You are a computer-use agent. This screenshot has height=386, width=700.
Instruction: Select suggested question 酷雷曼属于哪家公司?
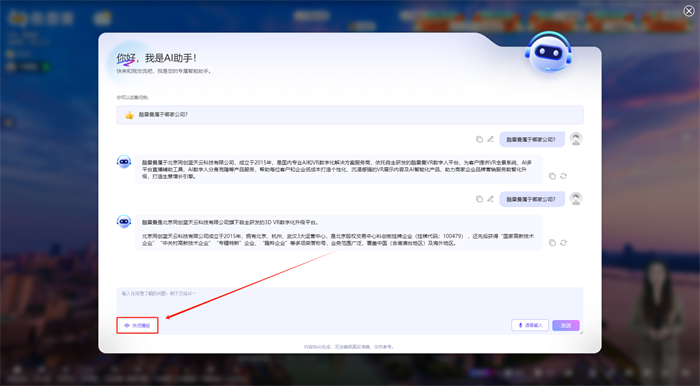point(350,115)
